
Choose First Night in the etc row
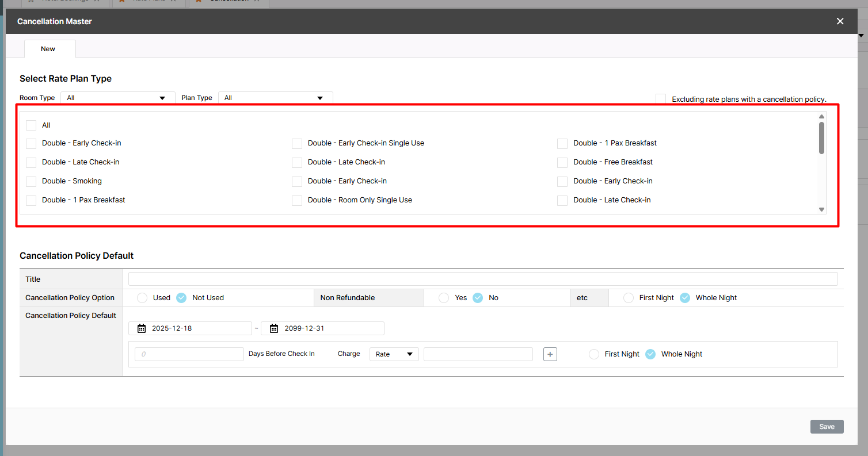point(629,298)
